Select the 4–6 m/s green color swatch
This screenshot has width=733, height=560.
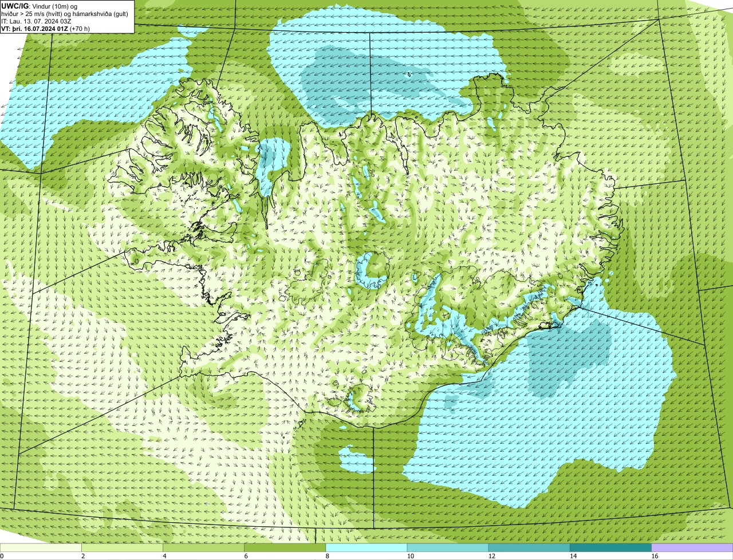click(x=203, y=547)
